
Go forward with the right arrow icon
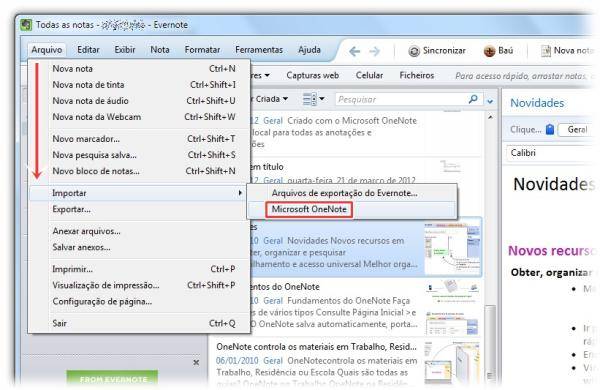[375, 51]
